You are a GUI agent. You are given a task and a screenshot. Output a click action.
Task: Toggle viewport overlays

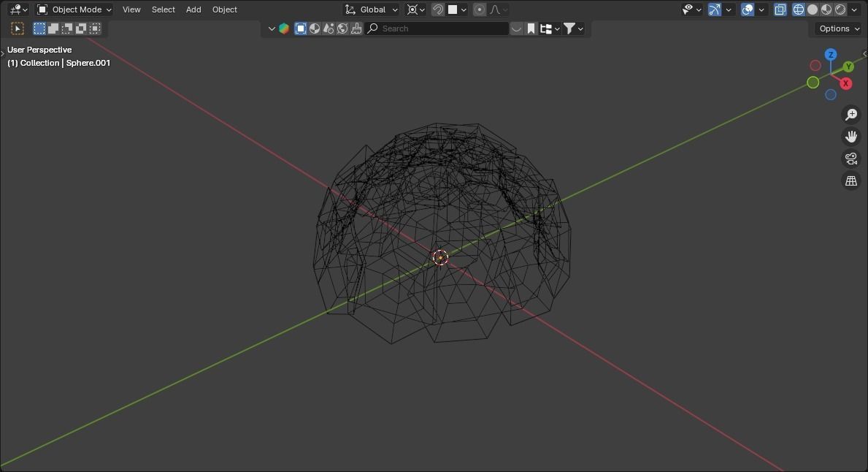point(748,9)
